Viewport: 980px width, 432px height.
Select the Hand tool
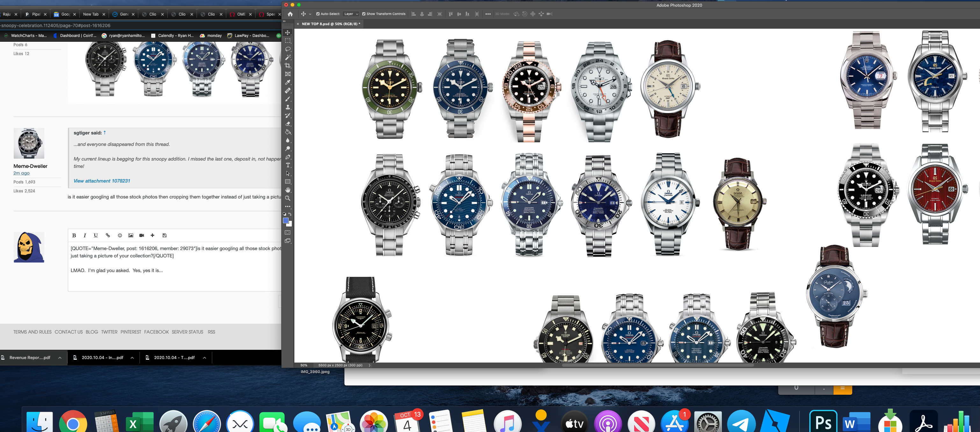pyautogui.click(x=288, y=190)
